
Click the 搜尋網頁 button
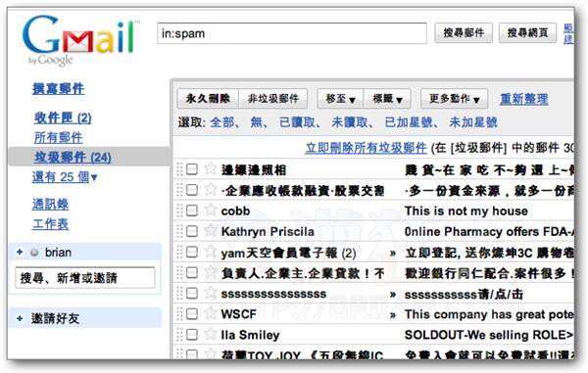[x=527, y=33]
